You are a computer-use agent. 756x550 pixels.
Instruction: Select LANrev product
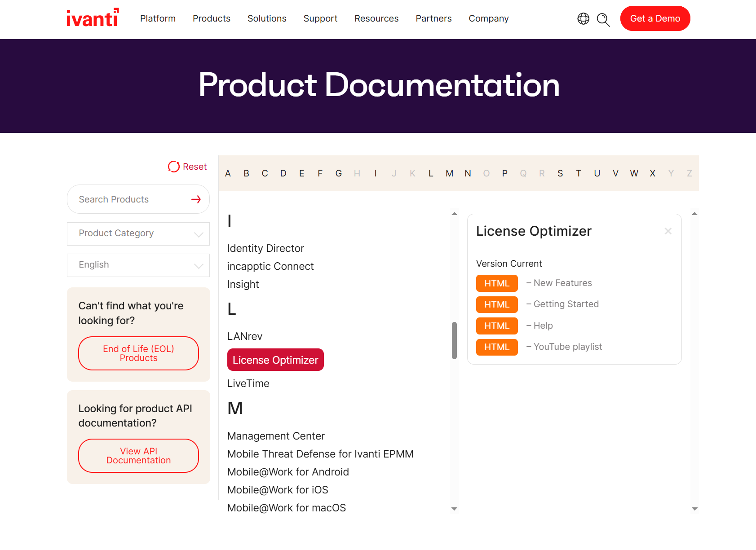tap(245, 336)
